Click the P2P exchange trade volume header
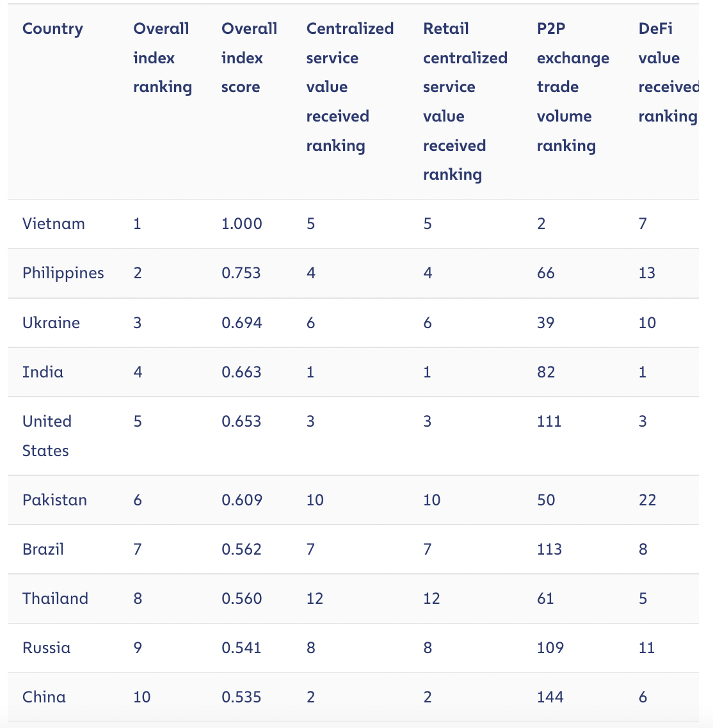Image resolution: width=713 pixels, height=728 pixels. [x=572, y=87]
